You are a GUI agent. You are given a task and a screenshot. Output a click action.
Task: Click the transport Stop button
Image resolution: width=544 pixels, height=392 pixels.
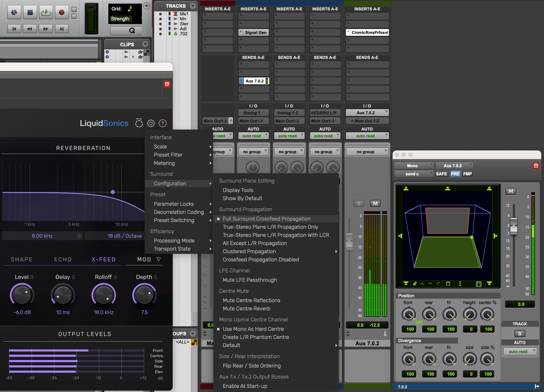tap(30, 12)
